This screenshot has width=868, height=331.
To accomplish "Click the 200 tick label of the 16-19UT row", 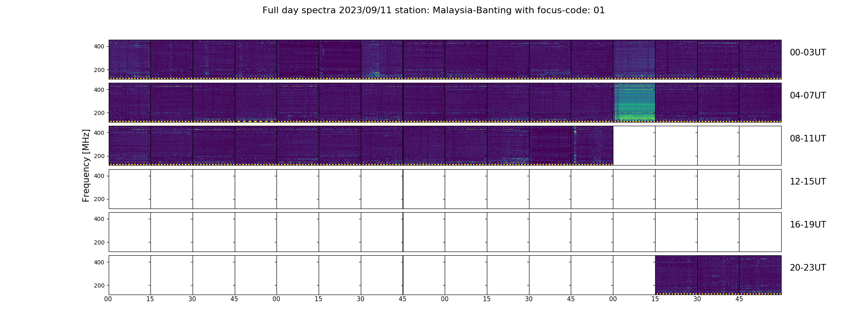I will click(x=99, y=242).
